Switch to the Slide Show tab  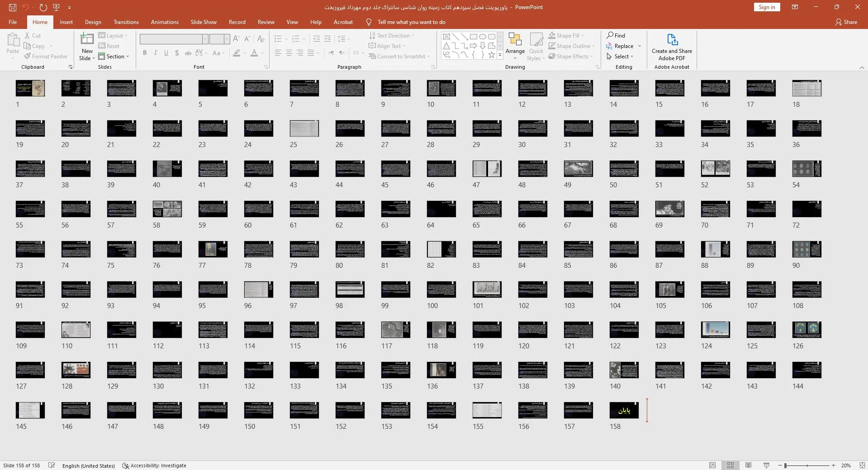(204, 22)
